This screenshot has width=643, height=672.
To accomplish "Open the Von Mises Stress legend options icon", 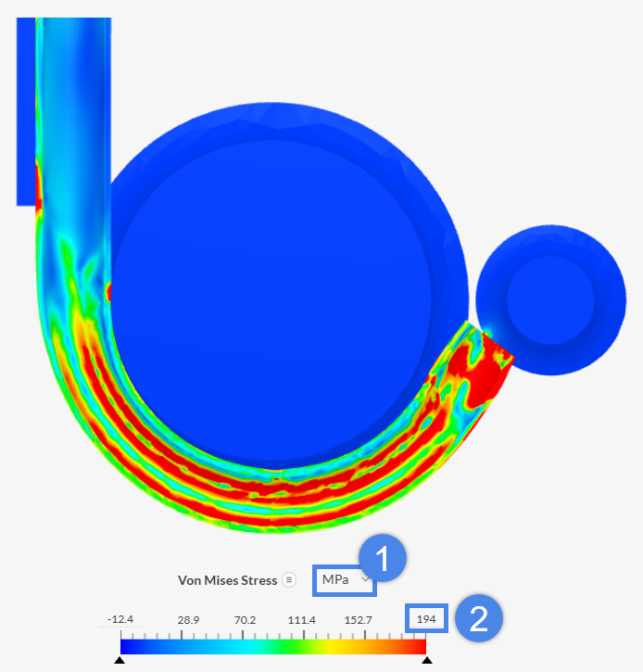I will click(289, 580).
